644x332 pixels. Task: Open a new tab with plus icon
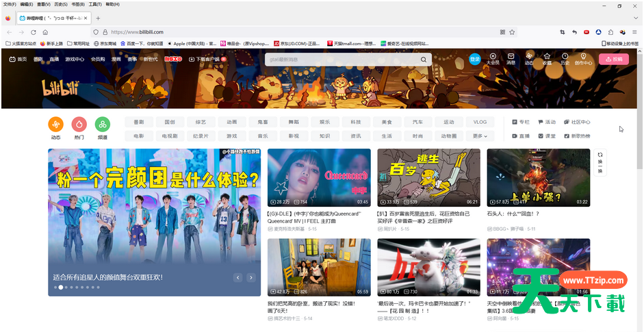point(98,18)
